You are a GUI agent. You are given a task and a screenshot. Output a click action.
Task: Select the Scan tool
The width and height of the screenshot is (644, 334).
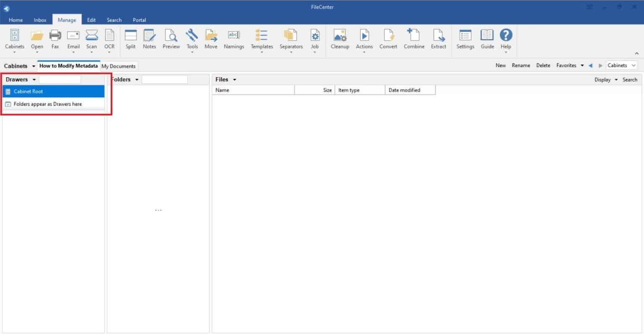(91, 40)
